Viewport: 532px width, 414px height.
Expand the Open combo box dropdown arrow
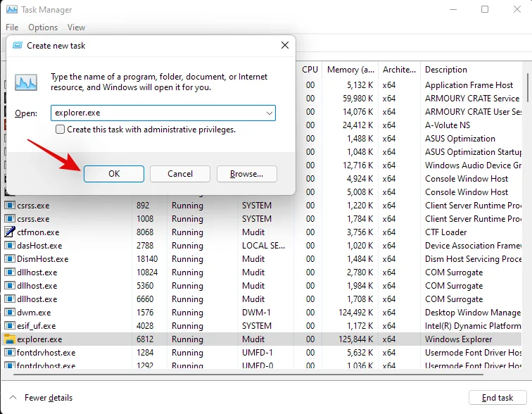coord(269,113)
